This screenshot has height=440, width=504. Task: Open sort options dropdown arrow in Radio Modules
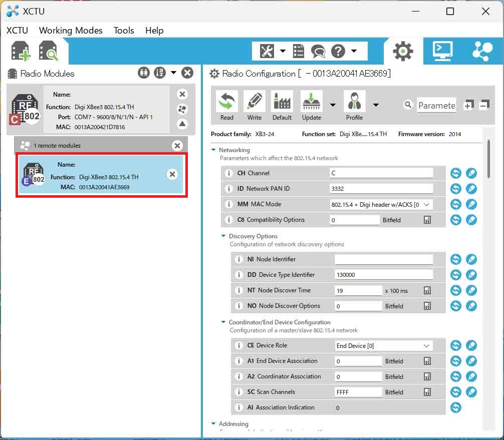173,73
